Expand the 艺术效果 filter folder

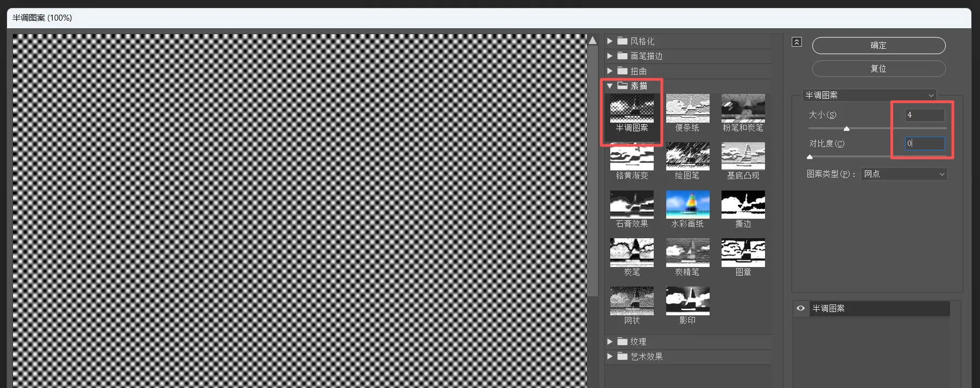coord(610,357)
